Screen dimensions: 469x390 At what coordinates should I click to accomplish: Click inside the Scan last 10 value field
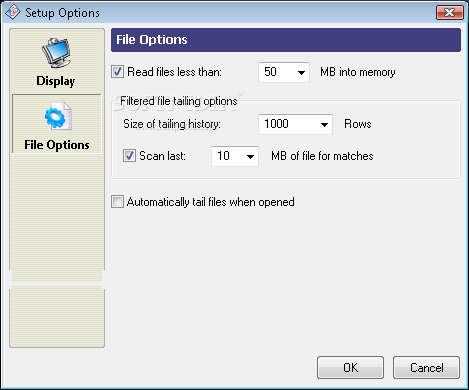tap(228, 156)
